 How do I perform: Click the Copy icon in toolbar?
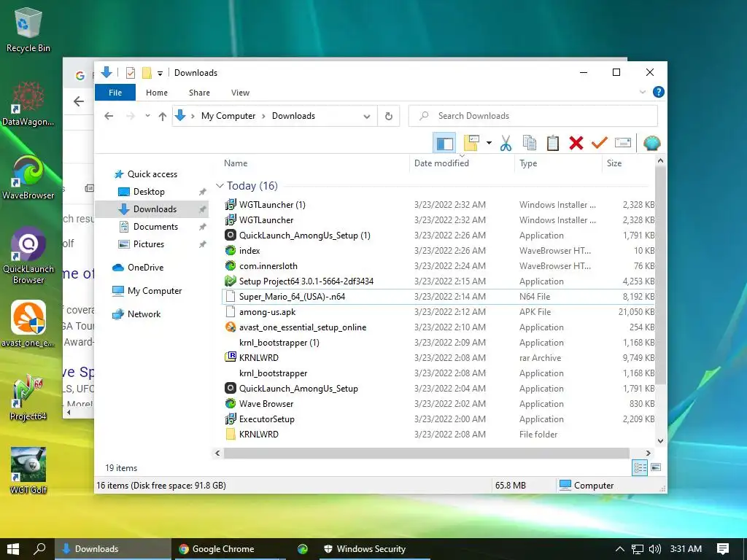click(x=530, y=143)
